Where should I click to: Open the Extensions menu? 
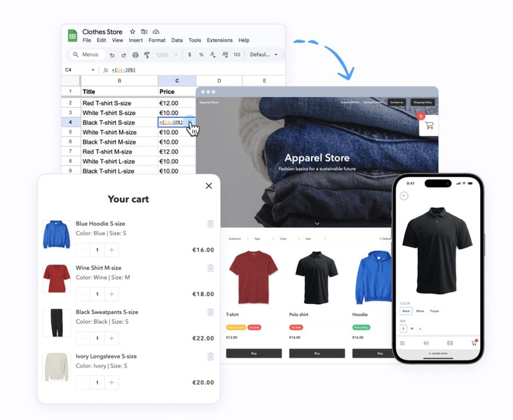point(219,40)
